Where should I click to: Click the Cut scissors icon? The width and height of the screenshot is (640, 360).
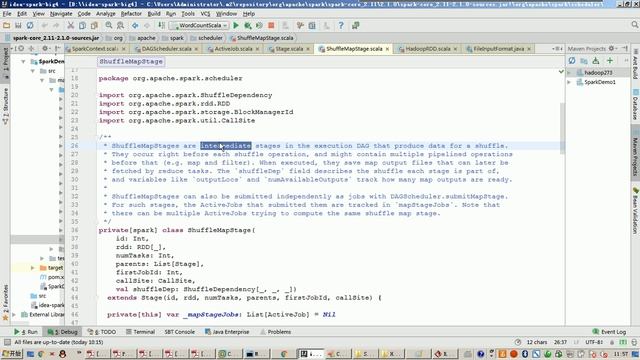[x=70, y=25]
